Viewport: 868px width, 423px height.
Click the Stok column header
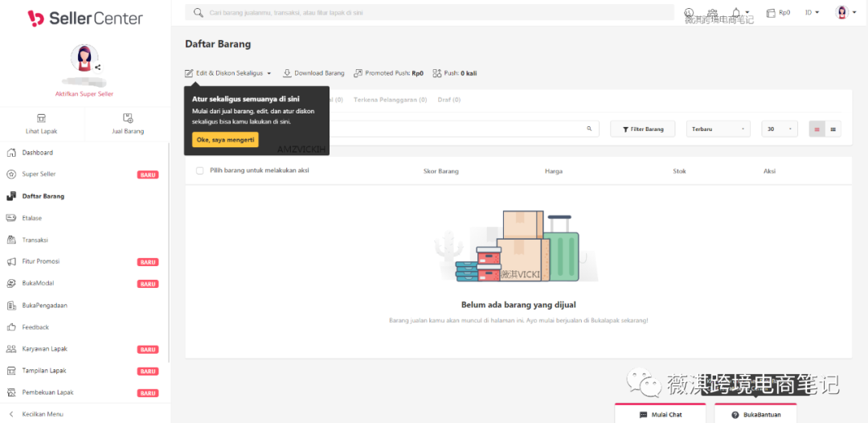point(679,171)
